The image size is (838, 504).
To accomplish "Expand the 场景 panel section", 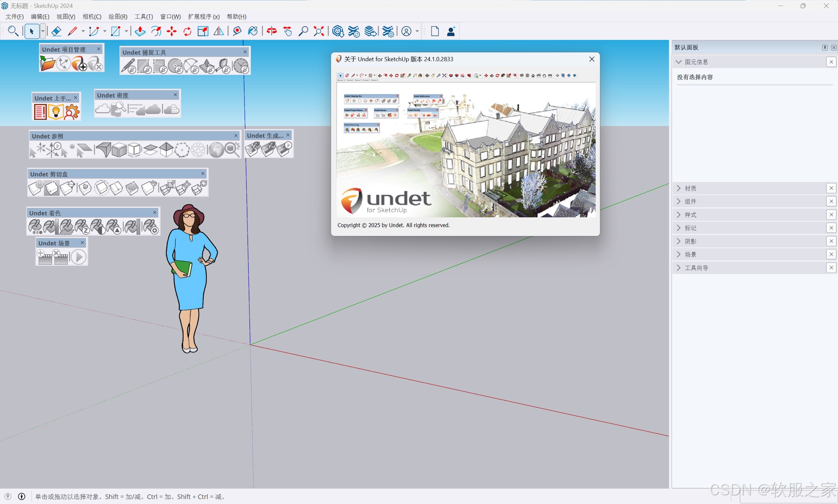I will click(x=678, y=254).
